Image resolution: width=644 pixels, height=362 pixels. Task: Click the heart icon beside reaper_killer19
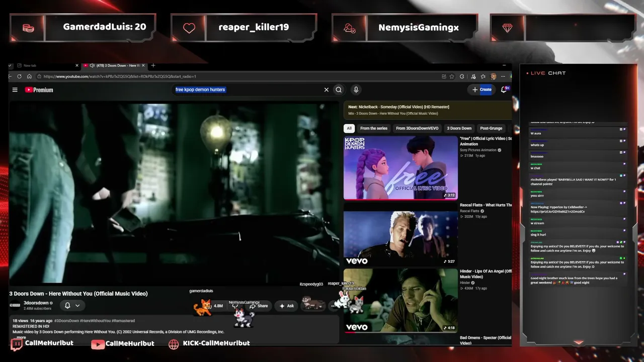click(x=189, y=28)
